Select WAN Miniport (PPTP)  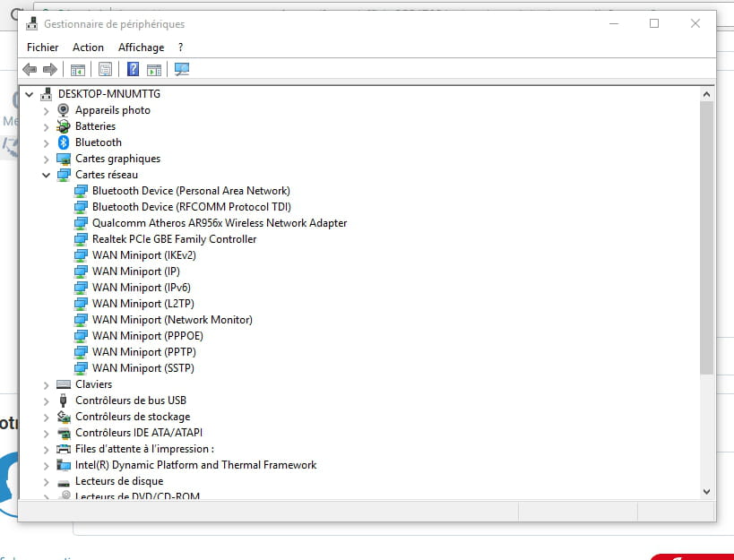(144, 352)
